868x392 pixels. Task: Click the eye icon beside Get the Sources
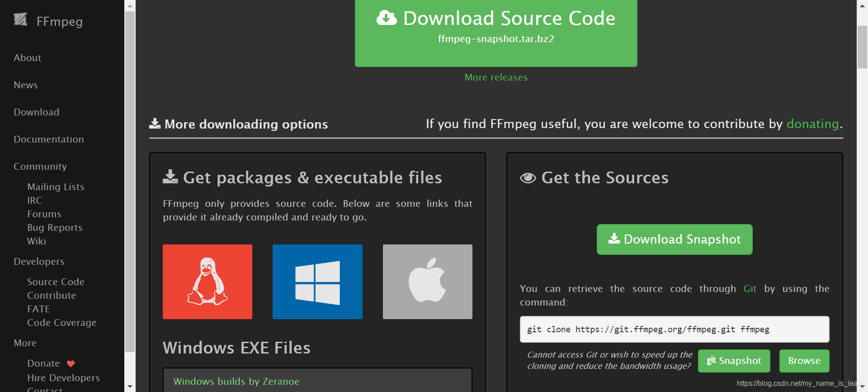(528, 178)
